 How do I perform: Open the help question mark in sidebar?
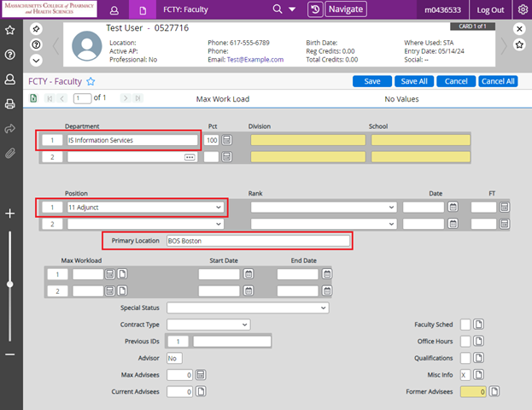coord(10,55)
